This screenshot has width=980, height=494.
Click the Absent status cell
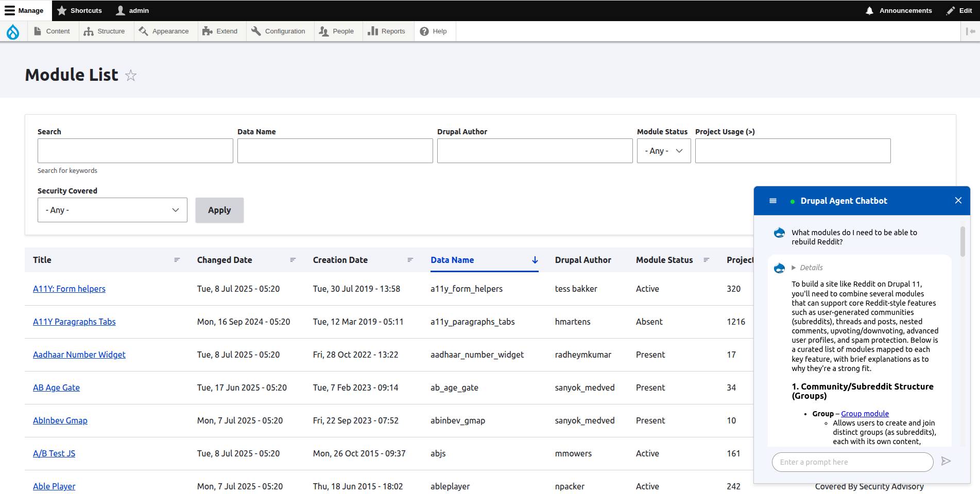tap(649, 322)
